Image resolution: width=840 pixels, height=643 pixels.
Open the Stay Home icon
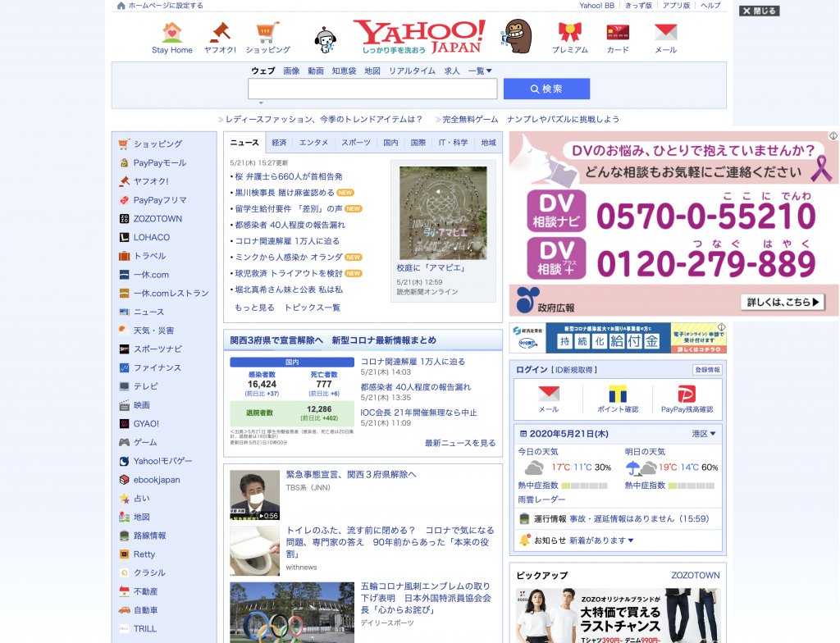[x=172, y=34]
